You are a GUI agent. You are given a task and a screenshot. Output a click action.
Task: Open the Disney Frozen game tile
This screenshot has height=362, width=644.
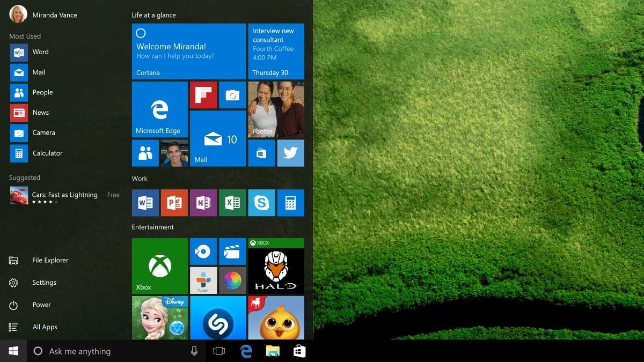tap(160, 317)
